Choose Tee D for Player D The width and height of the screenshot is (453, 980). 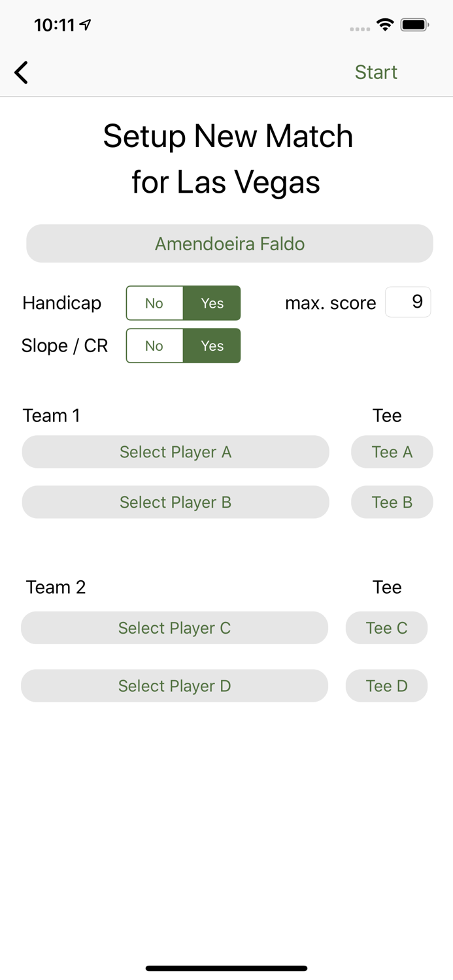[x=386, y=686]
